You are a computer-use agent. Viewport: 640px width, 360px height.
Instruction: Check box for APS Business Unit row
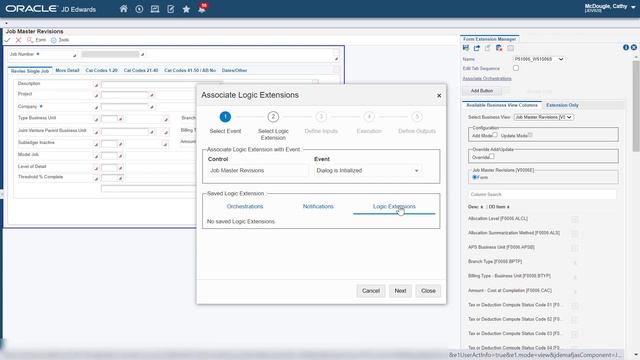pos(574,248)
